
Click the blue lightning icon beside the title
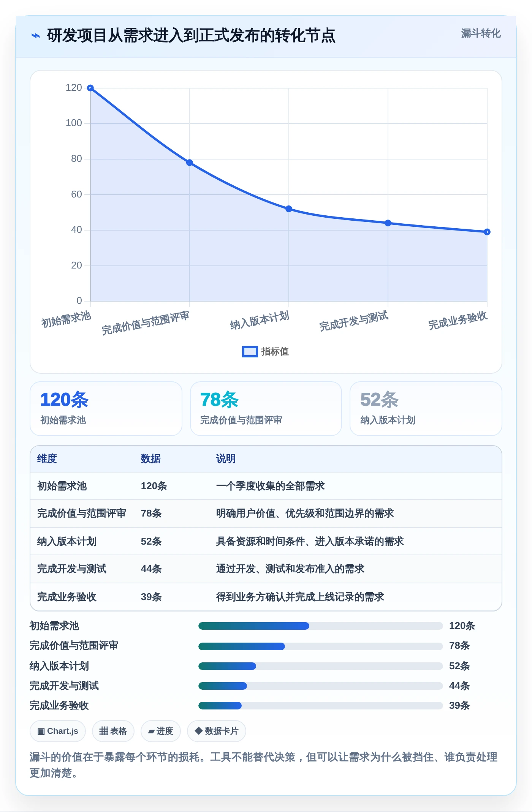36,36
